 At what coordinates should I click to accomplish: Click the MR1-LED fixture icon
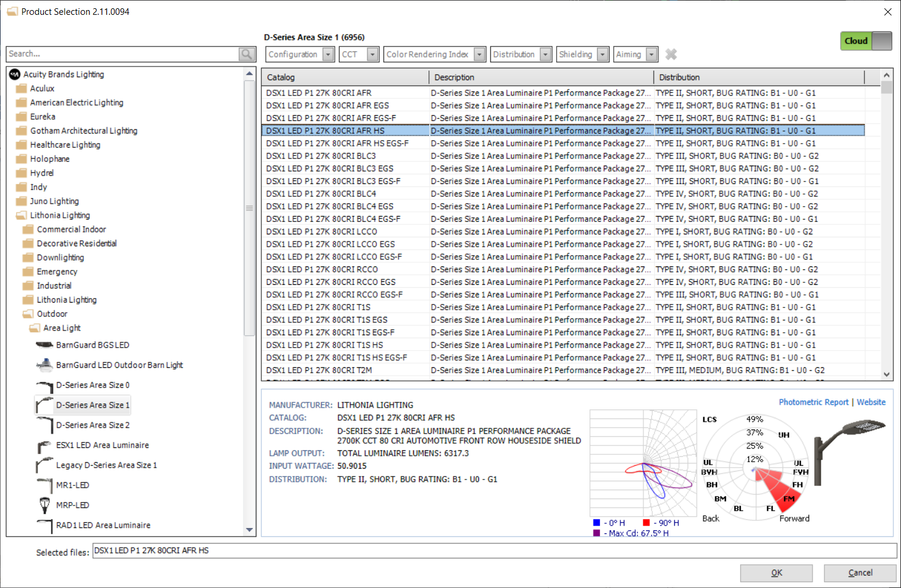45,485
